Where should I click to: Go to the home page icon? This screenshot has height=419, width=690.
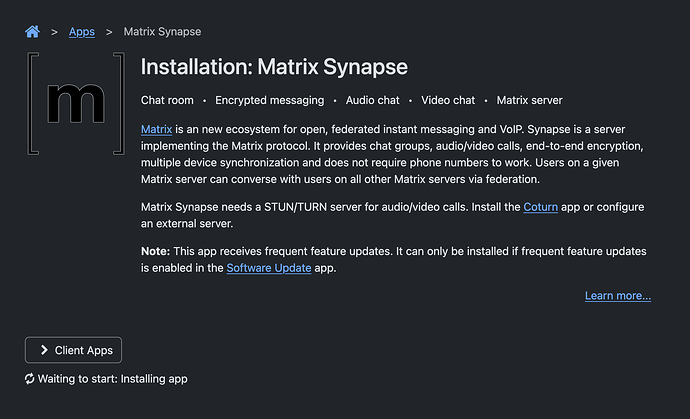click(33, 31)
